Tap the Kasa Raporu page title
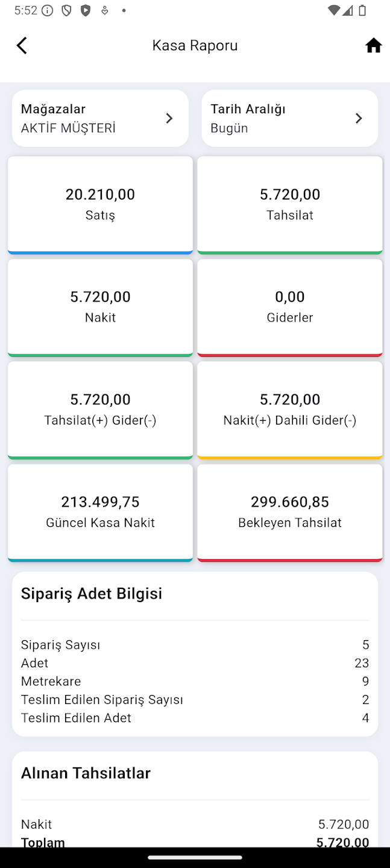Screen dimensions: 390x868 coord(195,46)
